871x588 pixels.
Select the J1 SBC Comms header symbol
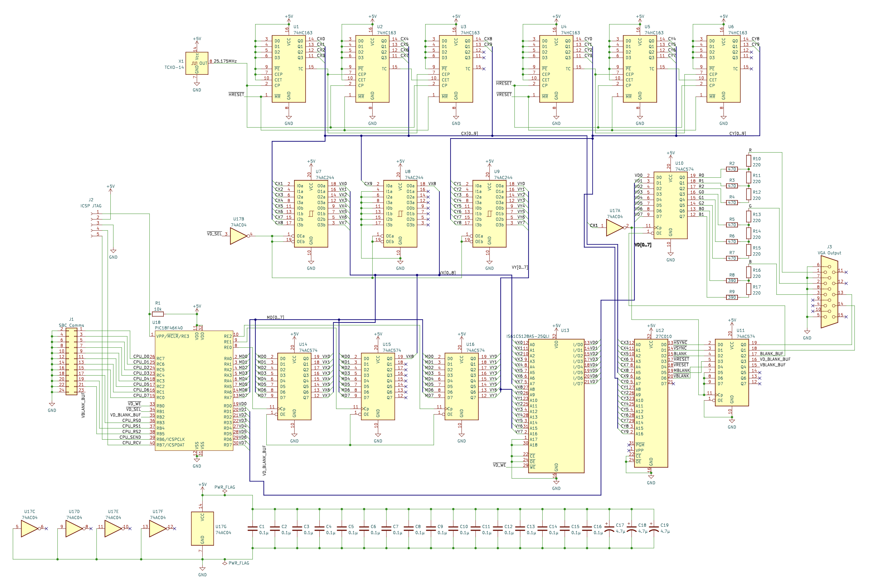pos(72,361)
